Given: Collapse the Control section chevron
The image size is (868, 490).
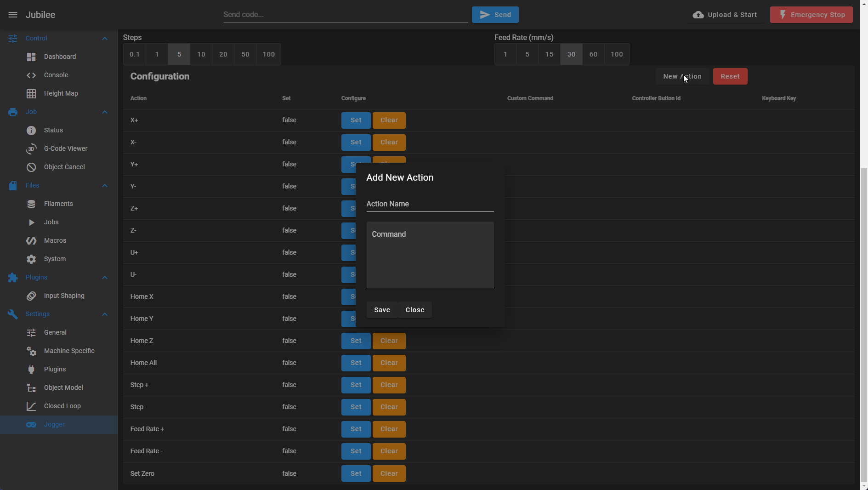Looking at the screenshot, I should (x=105, y=38).
